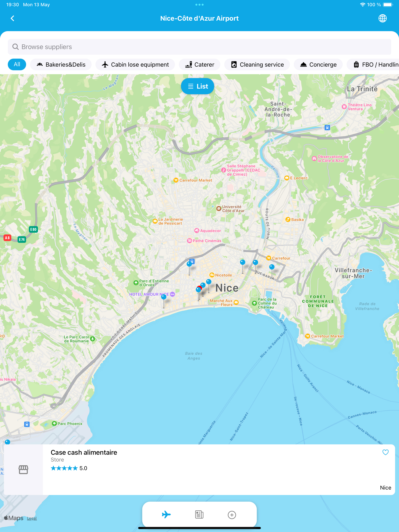Tap the Basika store marker
The width and height of the screenshot is (399, 532).
288,220
